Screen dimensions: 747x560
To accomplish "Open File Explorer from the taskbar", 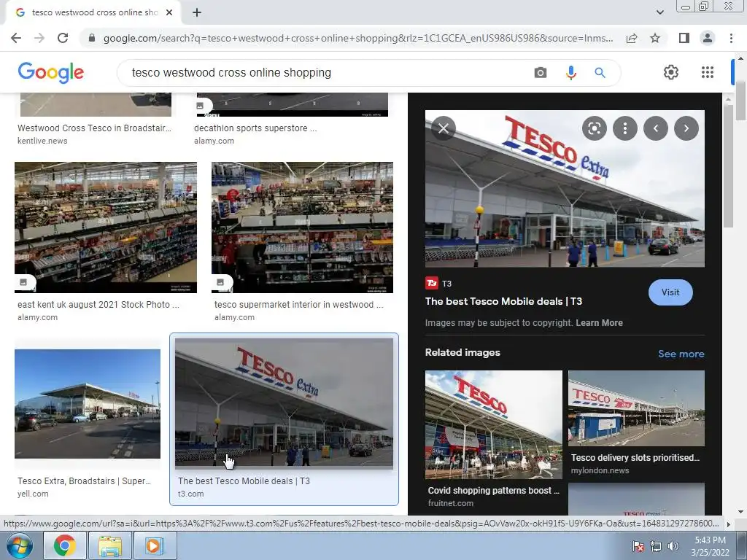I will point(110,545).
